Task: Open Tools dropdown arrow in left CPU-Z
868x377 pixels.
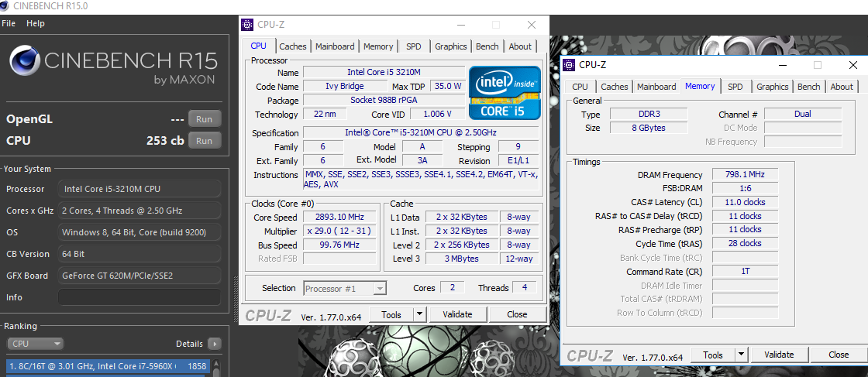Action: (x=419, y=314)
